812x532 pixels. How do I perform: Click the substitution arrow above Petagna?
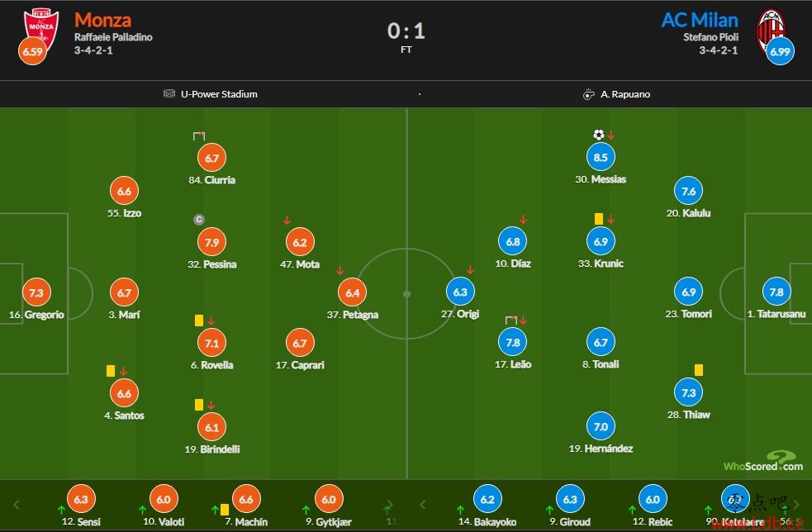[x=340, y=271]
